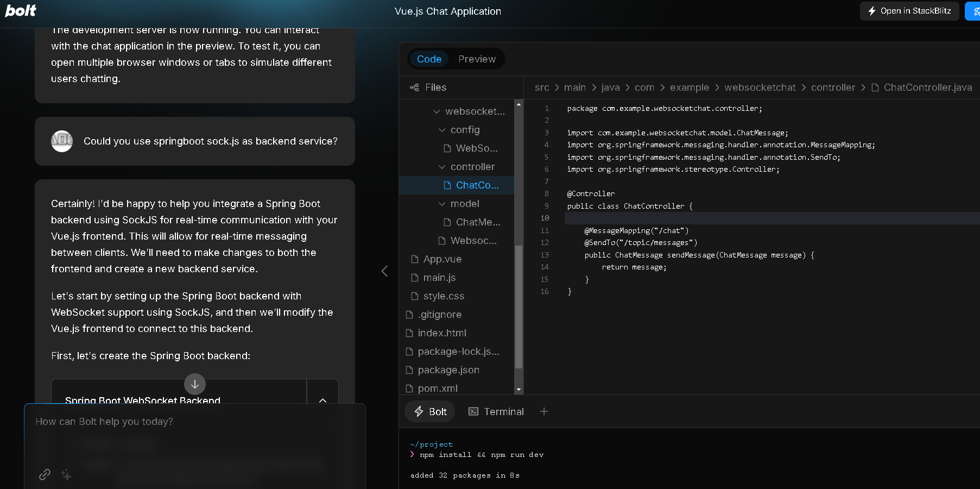Collapse the Spring Boot WebSocket Backend card
The height and width of the screenshot is (489, 980).
(323, 400)
